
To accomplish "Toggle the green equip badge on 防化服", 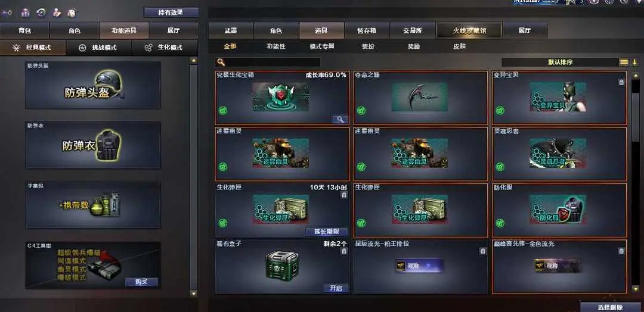I will coord(500,223).
